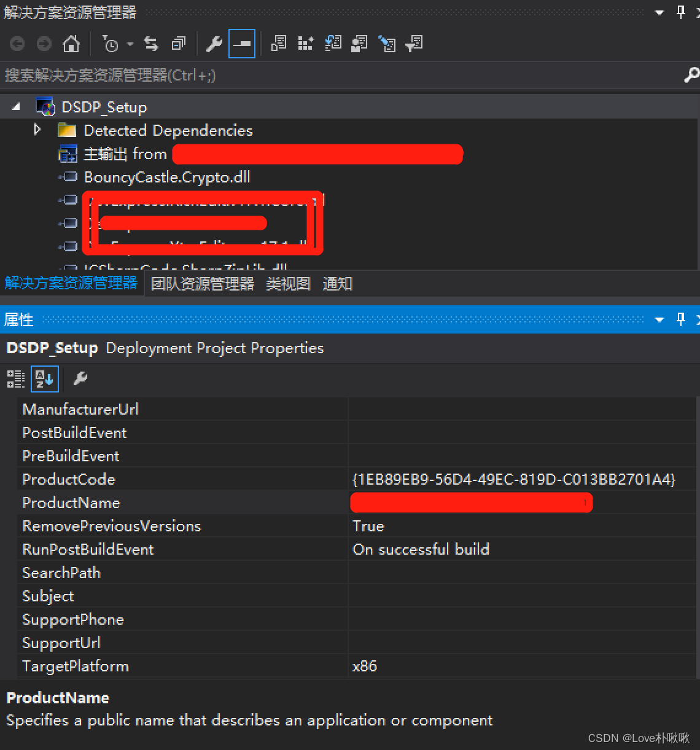Go forward in Solution Explorer navigation
This screenshot has height=750, width=700.
(44, 44)
